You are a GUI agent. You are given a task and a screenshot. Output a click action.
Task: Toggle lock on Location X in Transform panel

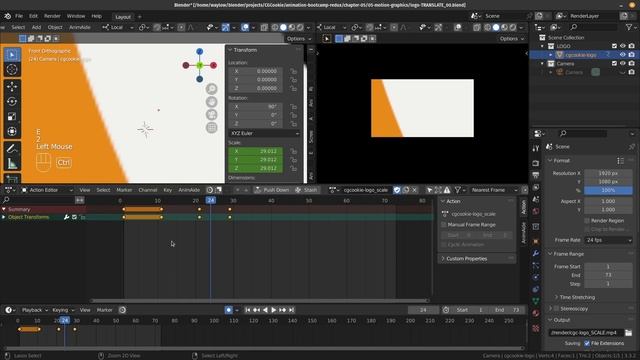tap(293, 71)
